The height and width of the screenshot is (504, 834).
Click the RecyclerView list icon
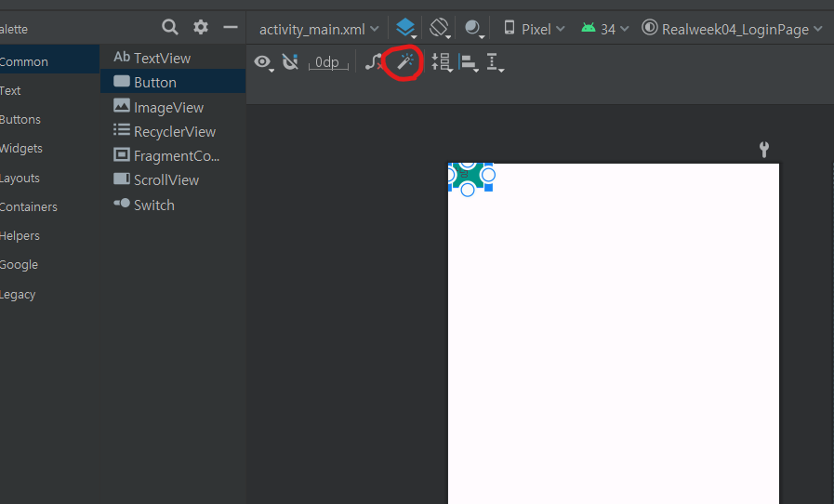(x=122, y=129)
